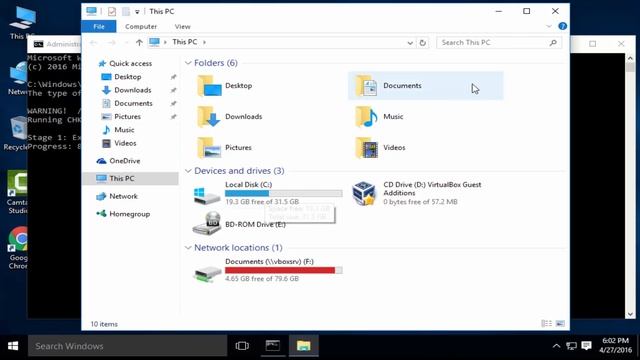
Task: Switch to Command Prompt taskbar icon
Action: click(273, 346)
